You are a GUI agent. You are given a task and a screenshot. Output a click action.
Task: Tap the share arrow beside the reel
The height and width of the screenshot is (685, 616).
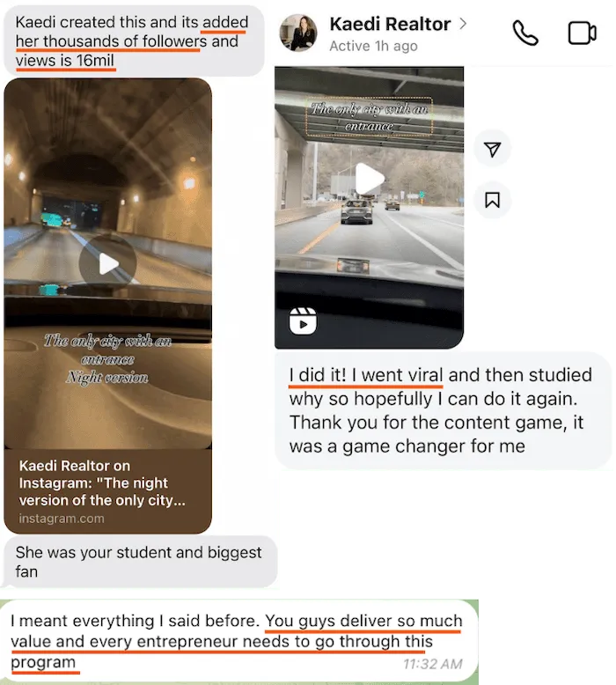click(x=492, y=150)
